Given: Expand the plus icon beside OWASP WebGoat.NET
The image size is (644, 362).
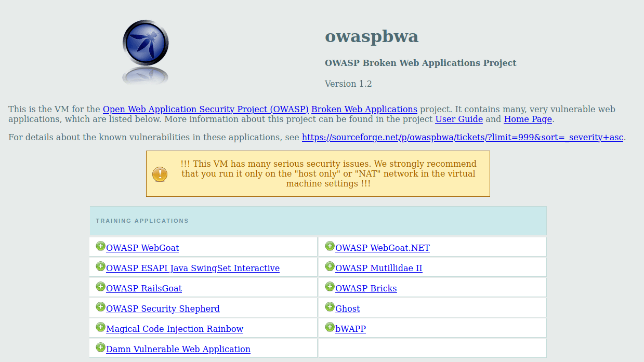Looking at the screenshot, I should [330, 246].
